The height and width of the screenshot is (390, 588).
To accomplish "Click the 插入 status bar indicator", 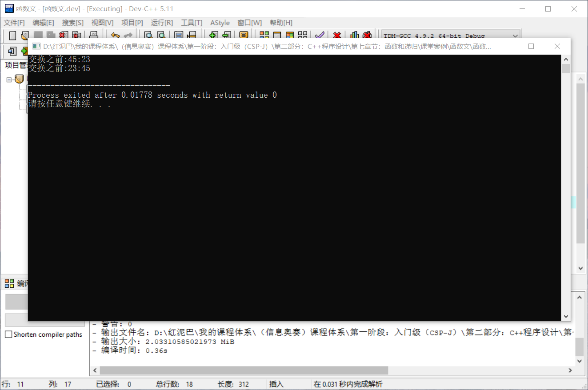I will tap(276, 384).
